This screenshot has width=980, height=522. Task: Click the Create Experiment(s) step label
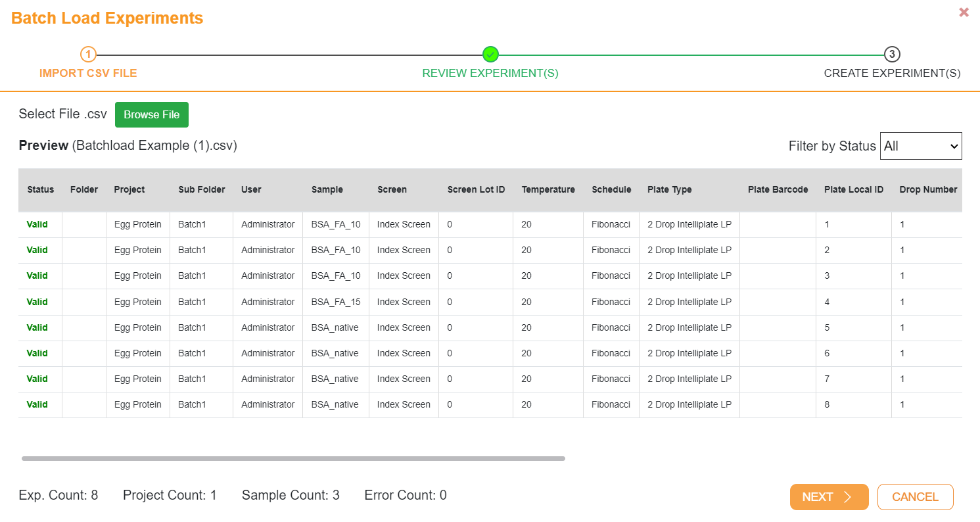click(892, 73)
